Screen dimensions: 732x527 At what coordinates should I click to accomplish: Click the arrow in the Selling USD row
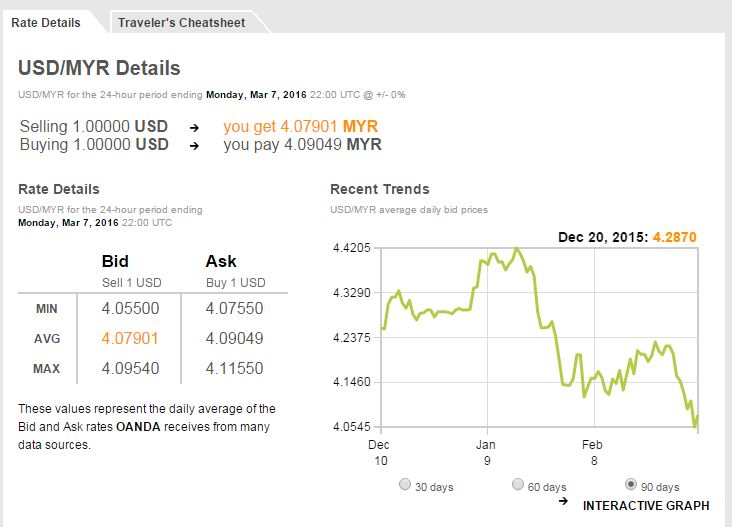coord(195,128)
